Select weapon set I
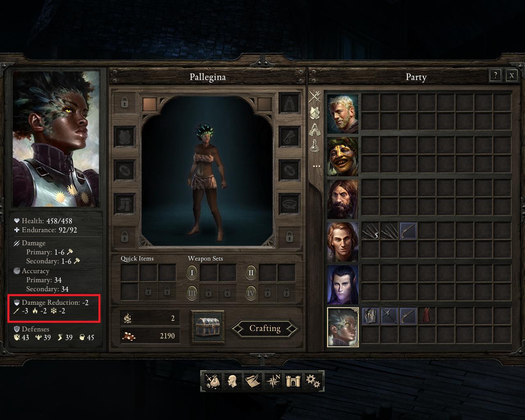Screen dimensions: 525x420 (x=192, y=272)
